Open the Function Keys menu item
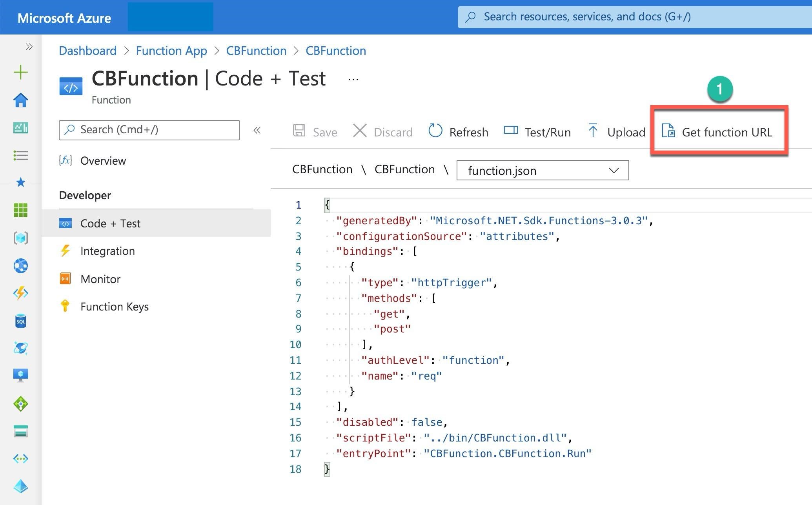812x505 pixels. (x=114, y=307)
